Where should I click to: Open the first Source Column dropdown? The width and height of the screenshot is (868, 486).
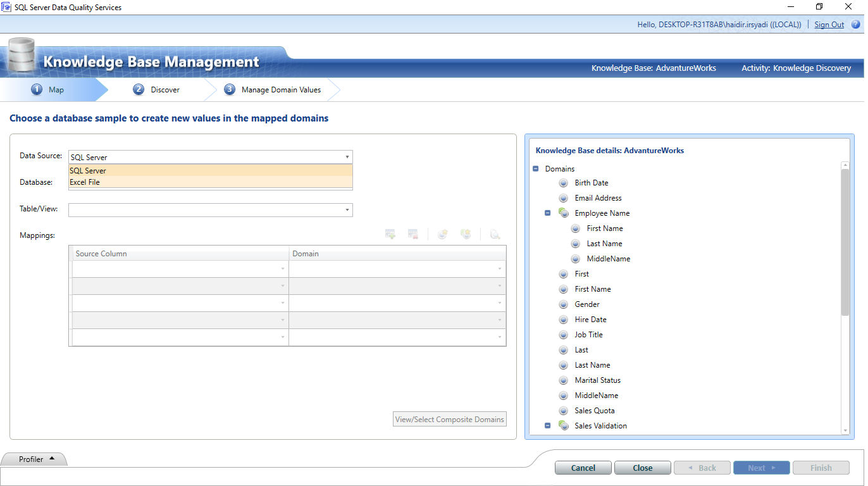[283, 268]
